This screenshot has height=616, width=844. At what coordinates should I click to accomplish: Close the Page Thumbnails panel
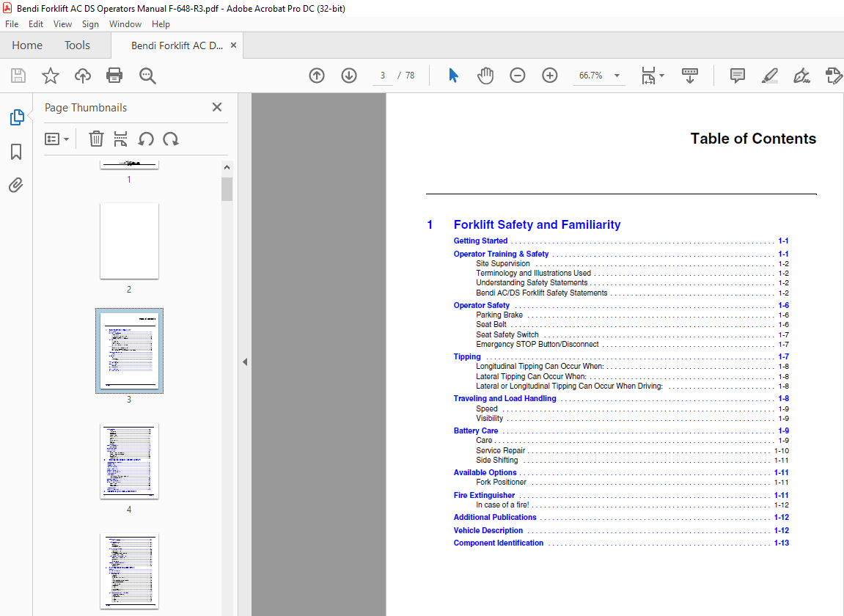tap(217, 107)
